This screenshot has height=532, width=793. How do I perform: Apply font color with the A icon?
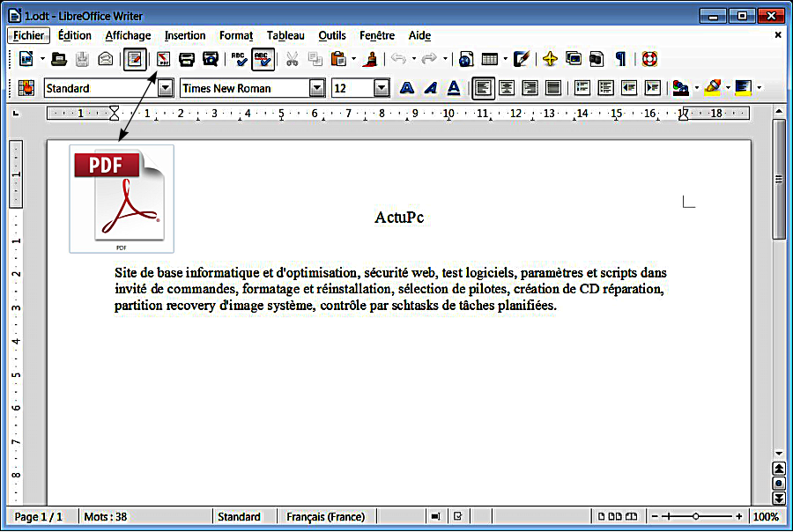click(x=680, y=88)
